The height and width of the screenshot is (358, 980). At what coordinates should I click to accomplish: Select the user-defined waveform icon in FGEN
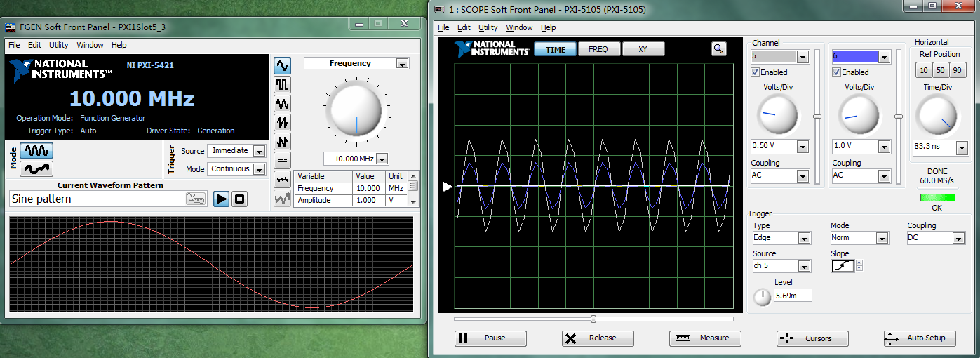[282, 199]
